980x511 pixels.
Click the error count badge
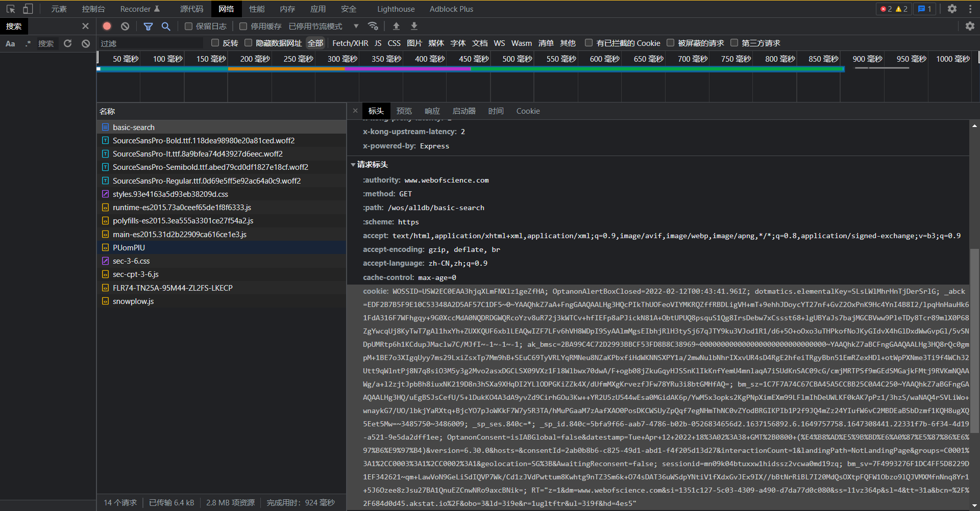click(886, 9)
